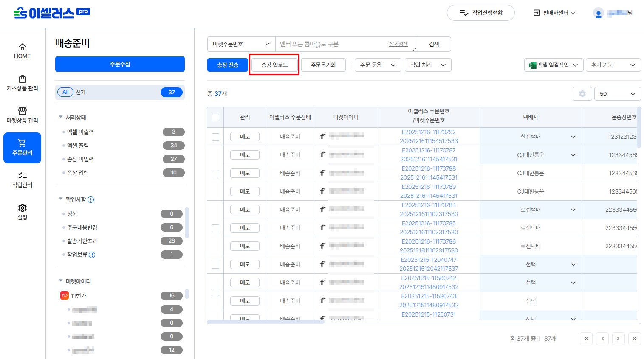The height and width of the screenshot is (359, 644).
Task: Click the 송장 업로드 button
Action: pyautogui.click(x=274, y=65)
